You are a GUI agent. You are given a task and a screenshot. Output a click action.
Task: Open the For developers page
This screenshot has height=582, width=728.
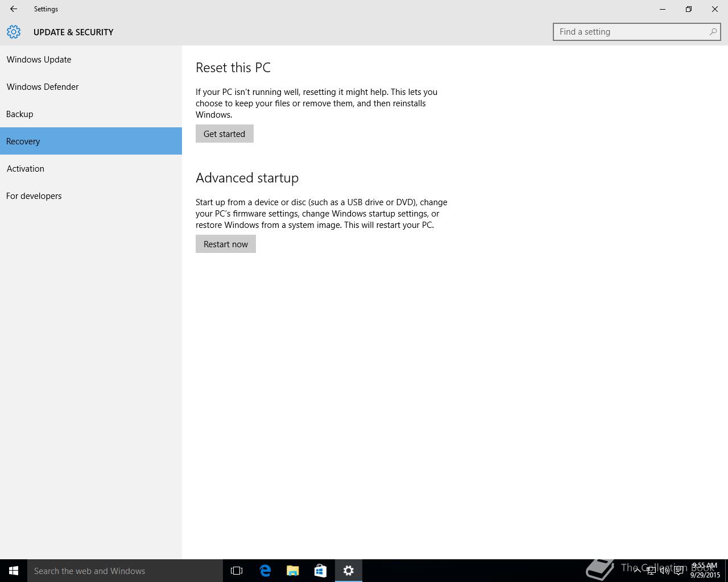pyautogui.click(x=91, y=196)
